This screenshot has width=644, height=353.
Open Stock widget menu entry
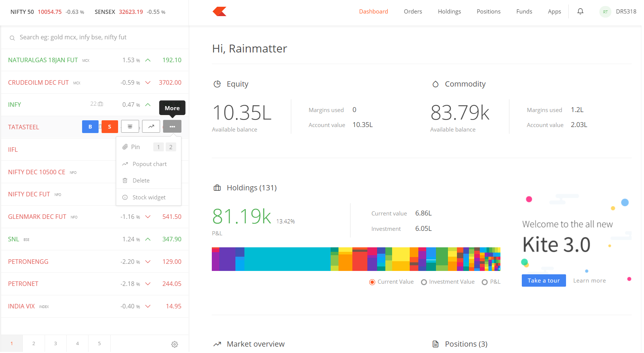(149, 198)
